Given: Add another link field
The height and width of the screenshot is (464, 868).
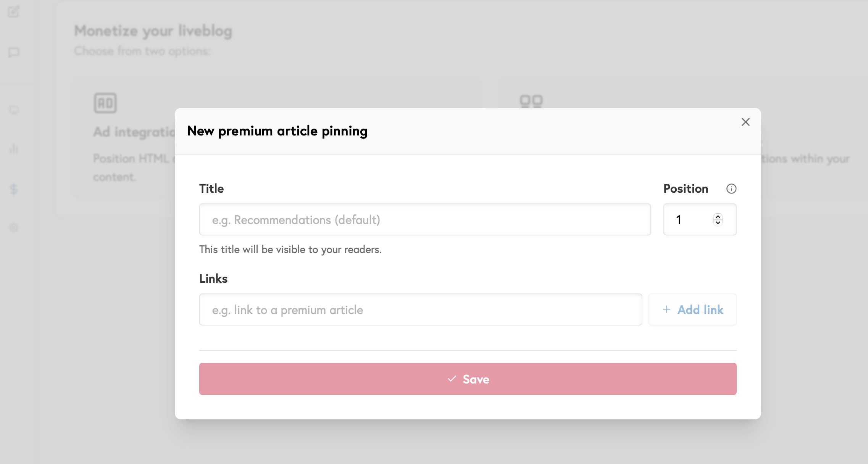Looking at the screenshot, I should pos(692,309).
